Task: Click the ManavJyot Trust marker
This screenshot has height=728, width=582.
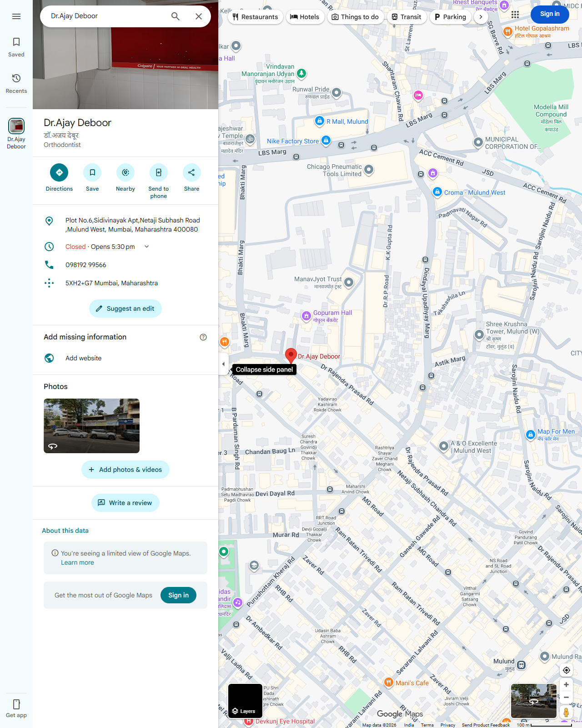Action: (349, 283)
